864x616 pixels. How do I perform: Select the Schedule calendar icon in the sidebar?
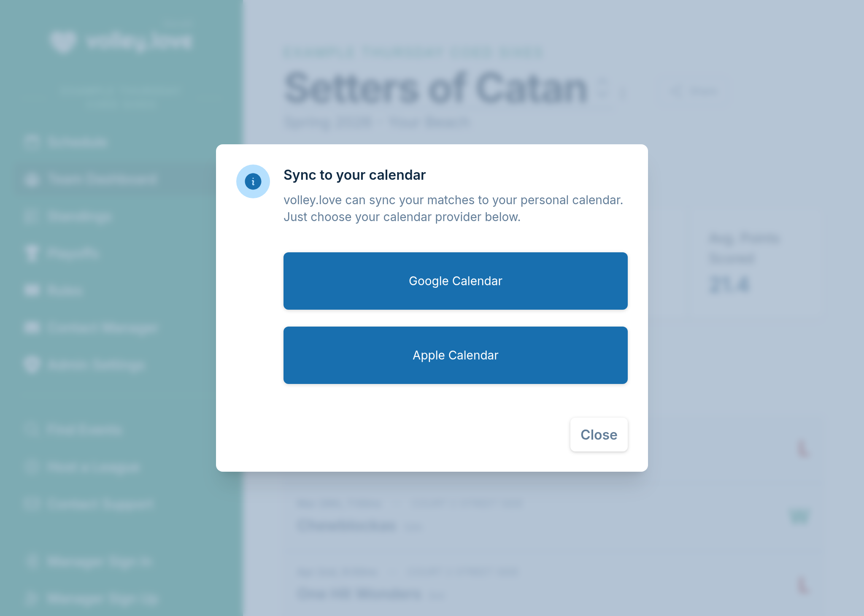point(32,143)
